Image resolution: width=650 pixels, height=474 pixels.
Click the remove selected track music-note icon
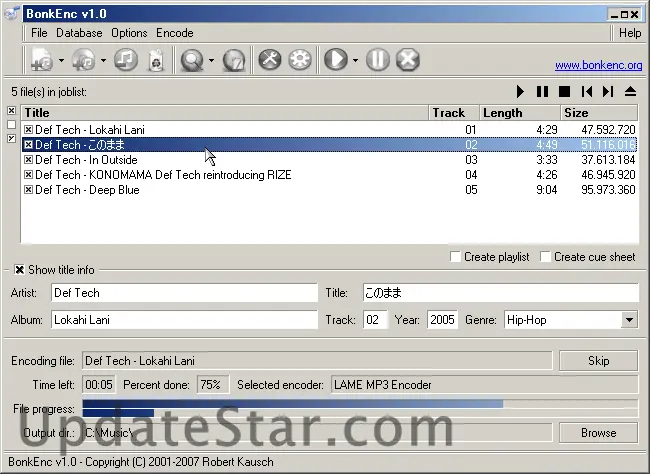[126, 60]
